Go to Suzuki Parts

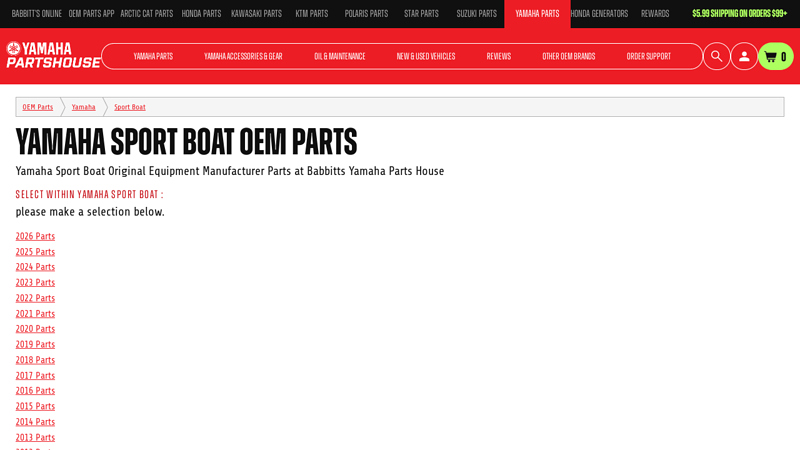point(477,14)
